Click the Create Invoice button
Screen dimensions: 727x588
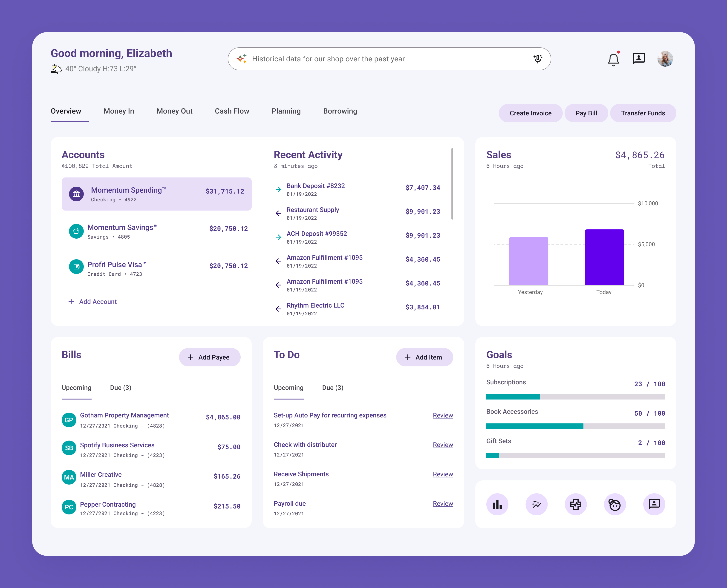pyautogui.click(x=531, y=113)
